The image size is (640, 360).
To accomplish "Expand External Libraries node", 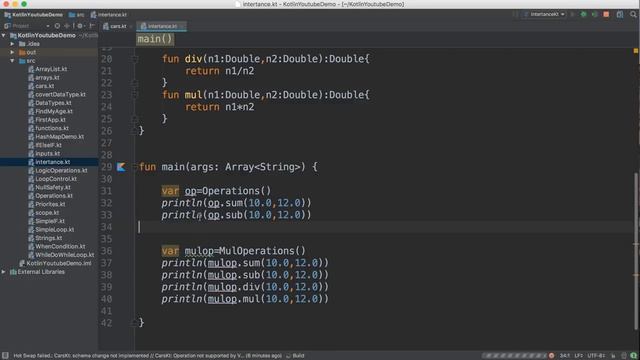I will coord(4,272).
